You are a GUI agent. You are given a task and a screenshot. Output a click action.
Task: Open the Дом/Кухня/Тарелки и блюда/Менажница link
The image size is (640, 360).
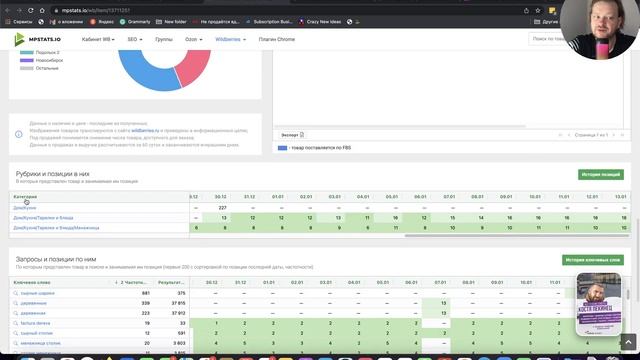56,228
